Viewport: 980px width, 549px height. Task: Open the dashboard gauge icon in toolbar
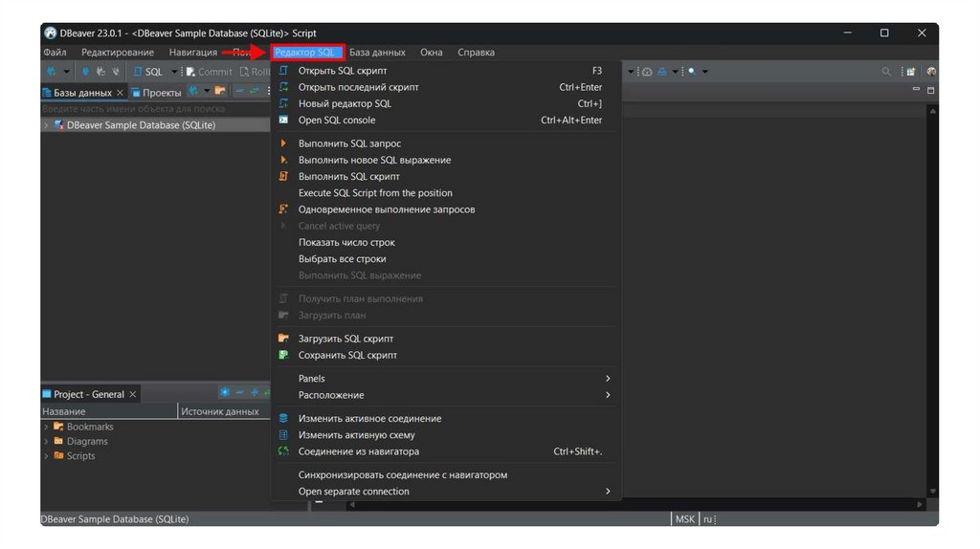[x=647, y=72]
